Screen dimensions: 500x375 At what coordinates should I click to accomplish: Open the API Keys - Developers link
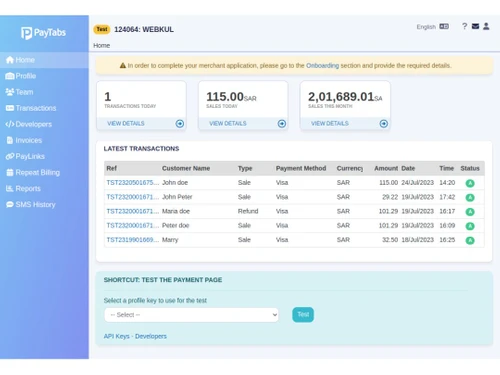click(x=135, y=336)
